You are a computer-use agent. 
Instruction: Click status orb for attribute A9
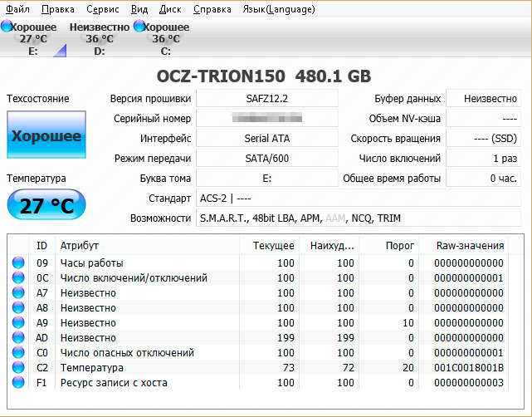pyautogui.click(x=18, y=322)
